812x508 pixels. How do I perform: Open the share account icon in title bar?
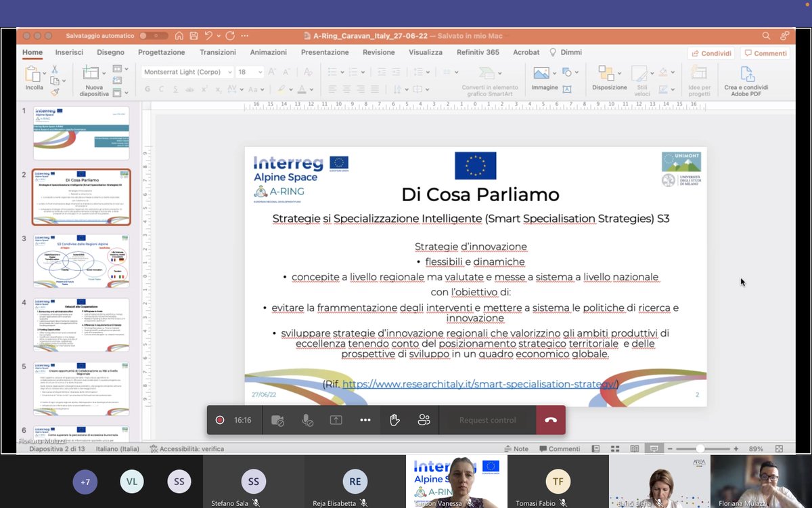pyautogui.click(x=785, y=36)
